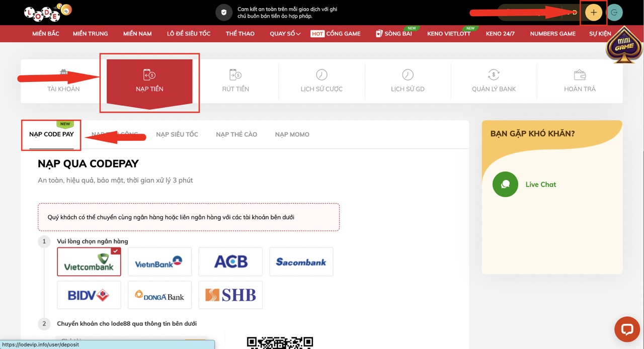Screen dimensions: 644x349
Task: Go to MIỀN NAM in navigation
Action: point(137,34)
